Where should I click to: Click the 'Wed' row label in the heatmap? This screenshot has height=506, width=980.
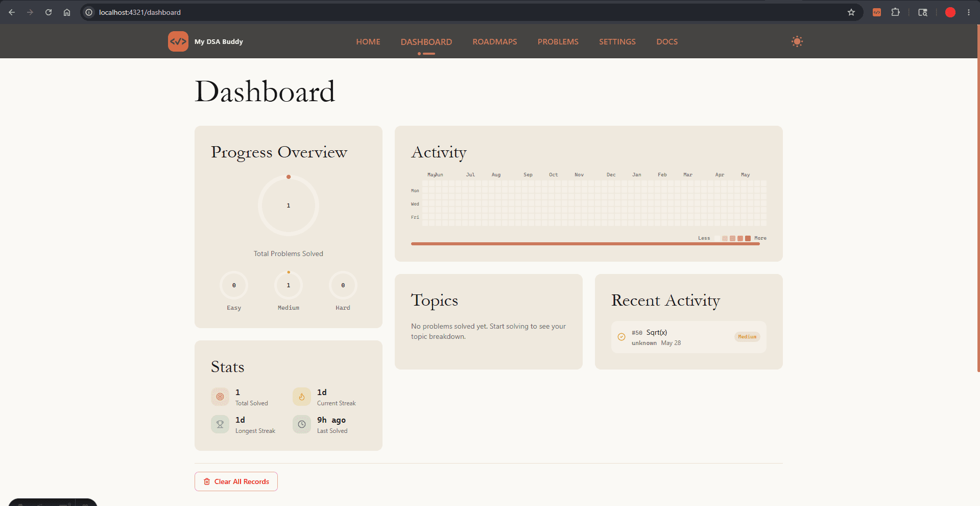[415, 204]
